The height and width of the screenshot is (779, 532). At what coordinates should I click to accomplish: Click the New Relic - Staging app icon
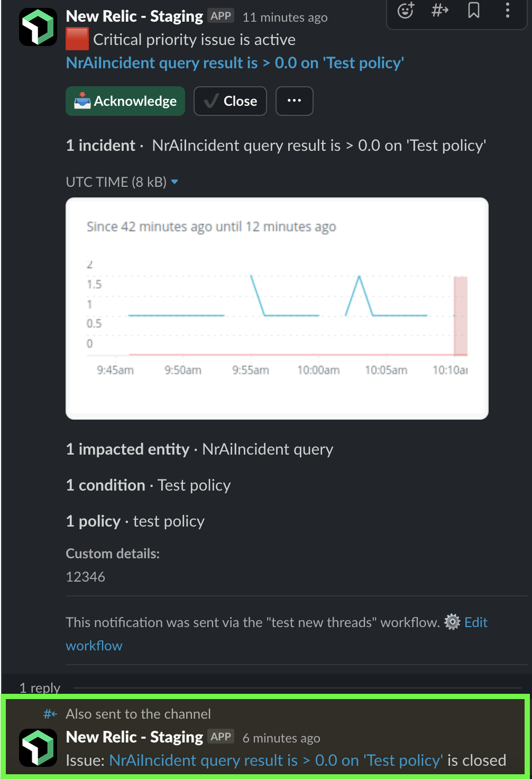[x=37, y=26]
